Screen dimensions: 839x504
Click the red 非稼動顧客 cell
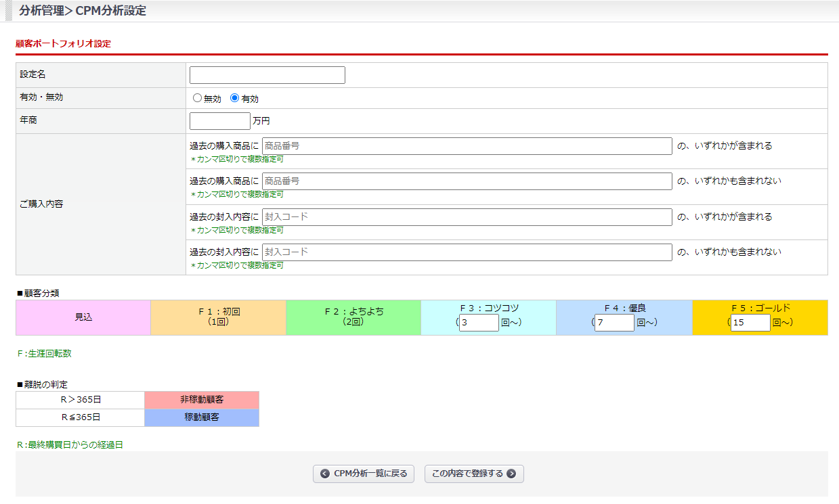(202, 400)
